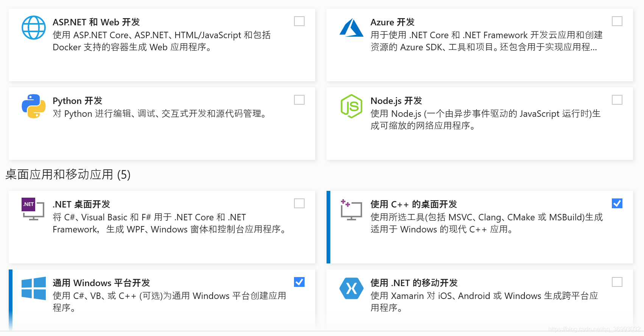644x336 pixels.
Task: Click the Xamarin X icon
Action: tap(352, 288)
